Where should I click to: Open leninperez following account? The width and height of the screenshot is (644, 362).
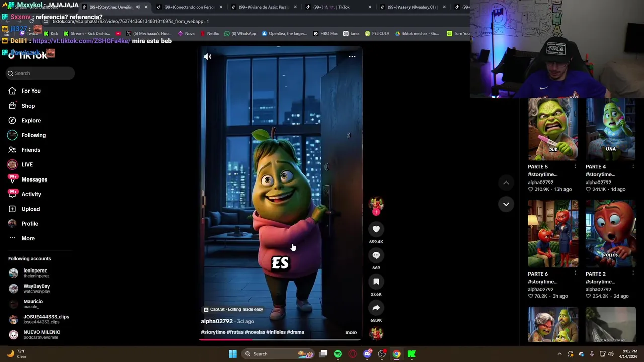[x=29, y=273]
